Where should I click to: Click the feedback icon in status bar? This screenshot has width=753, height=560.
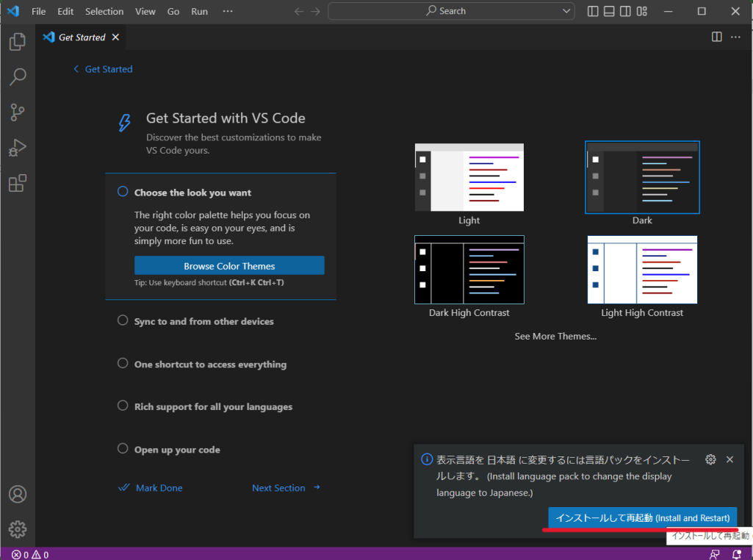[715, 555]
